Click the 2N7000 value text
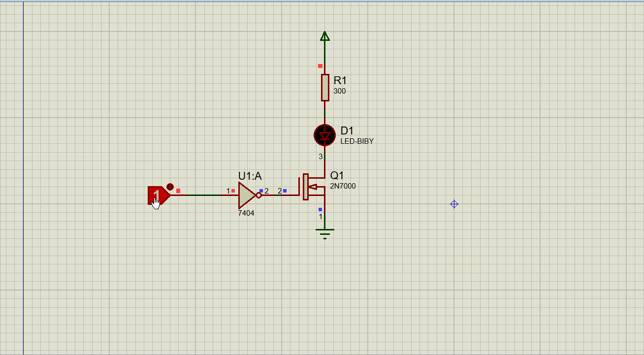 (x=343, y=186)
